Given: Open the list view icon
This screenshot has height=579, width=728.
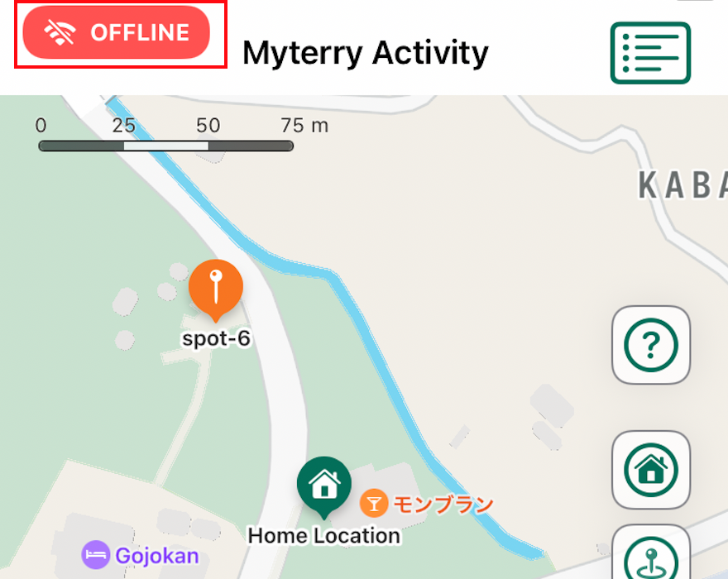Looking at the screenshot, I should [x=650, y=53].
